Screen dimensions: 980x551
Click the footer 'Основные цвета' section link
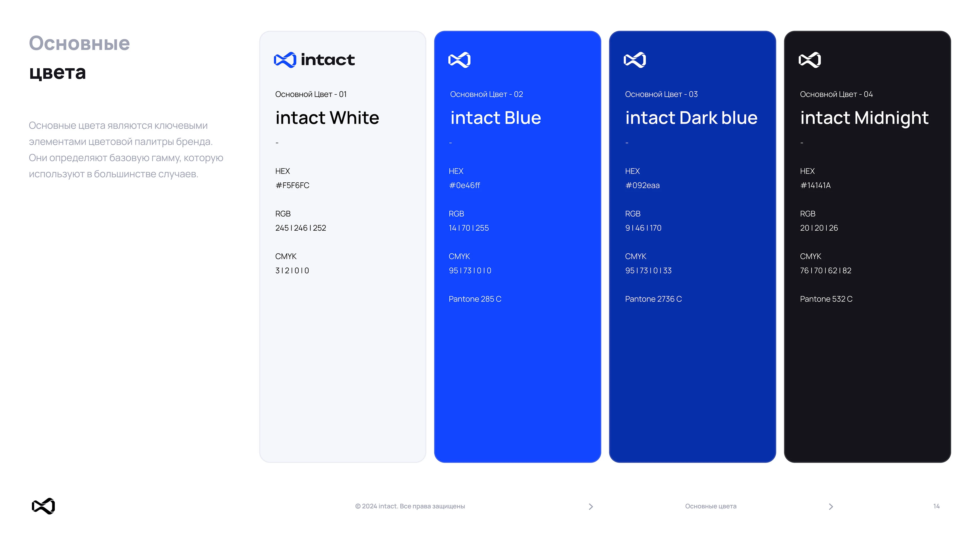(710, 506)
